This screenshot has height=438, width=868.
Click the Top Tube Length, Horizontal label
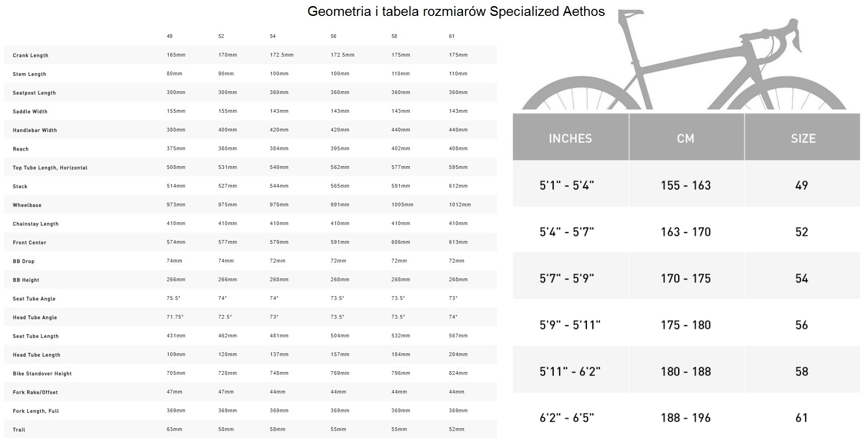tap(50, 168)
